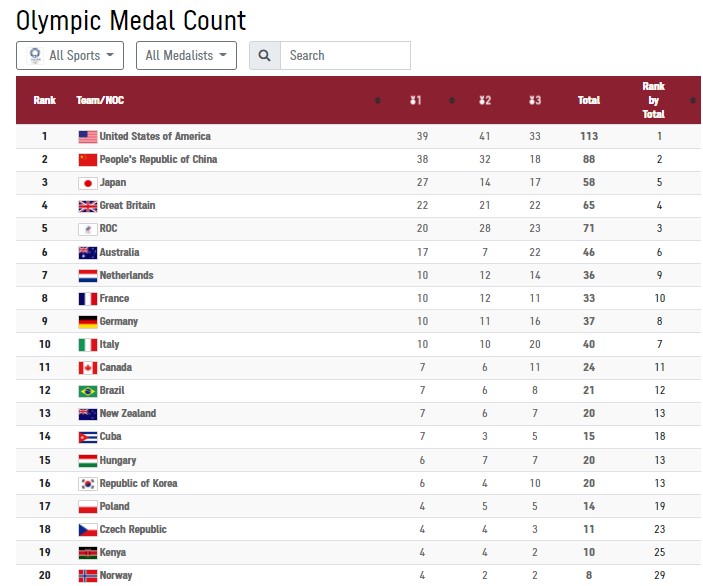703x586 pixels.
Task: Select the Australia team row name
Action: 119,253
